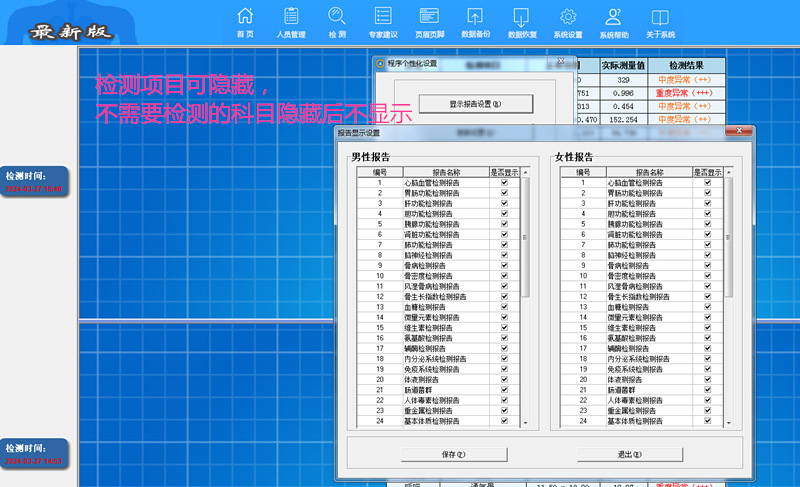
Task: Toggle female 肝功能检测报告 display checkbox
Action: point(708,203)
